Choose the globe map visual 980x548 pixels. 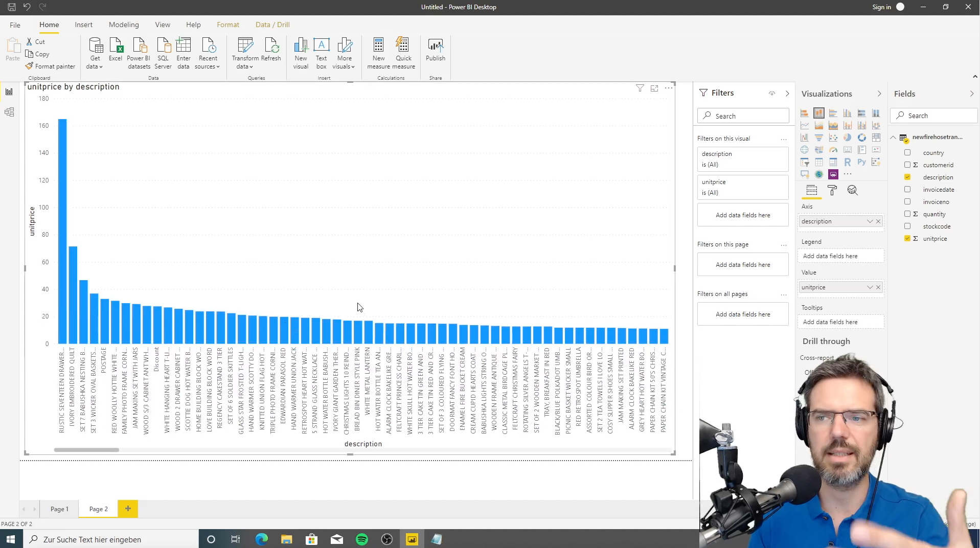804,150
